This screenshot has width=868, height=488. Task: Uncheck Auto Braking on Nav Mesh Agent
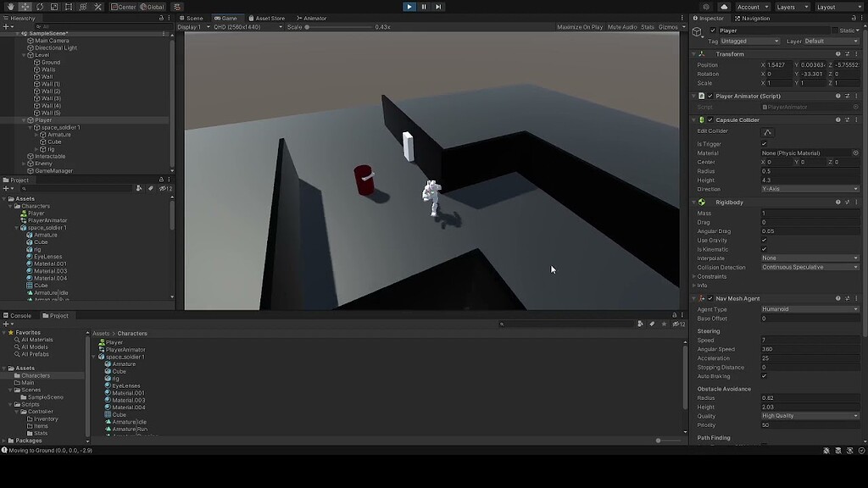[765, 376]
